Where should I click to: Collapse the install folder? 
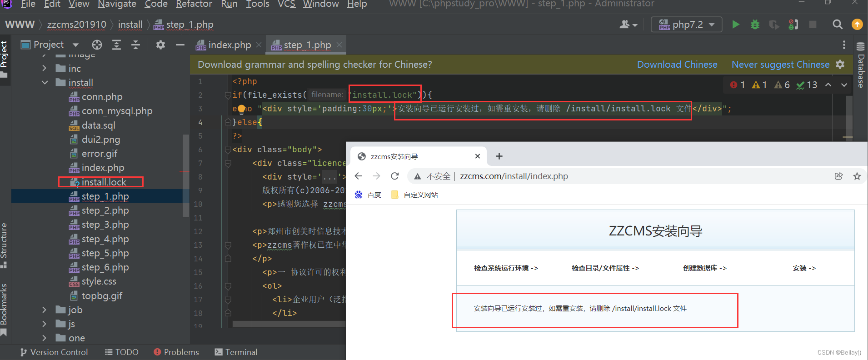[x=45, y=82]
